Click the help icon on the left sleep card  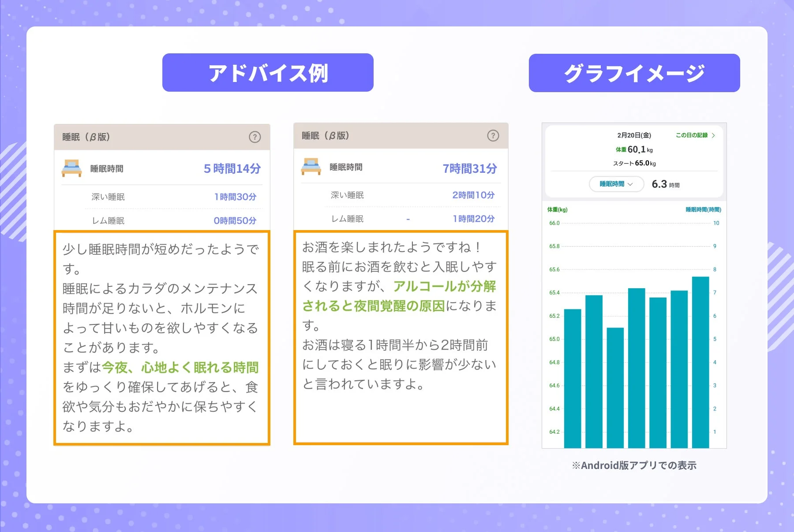point(255,137)
